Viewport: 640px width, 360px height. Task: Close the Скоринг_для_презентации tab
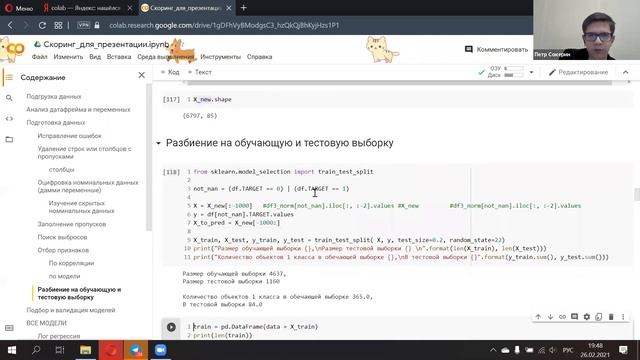pyautogui.click(x=229, y=8)
